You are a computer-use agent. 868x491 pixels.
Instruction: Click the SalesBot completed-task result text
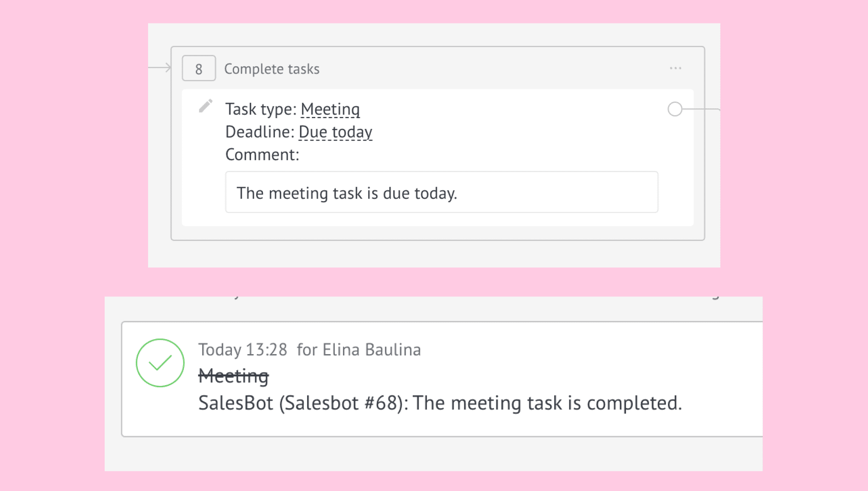point(440,403)
